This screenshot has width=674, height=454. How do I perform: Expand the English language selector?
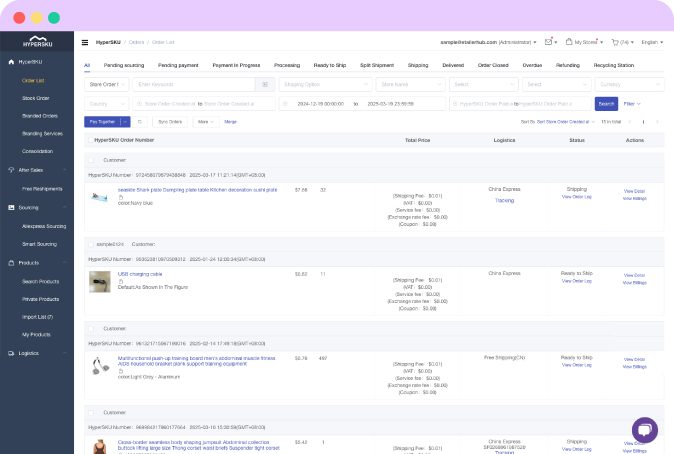[x=652, y=42]
